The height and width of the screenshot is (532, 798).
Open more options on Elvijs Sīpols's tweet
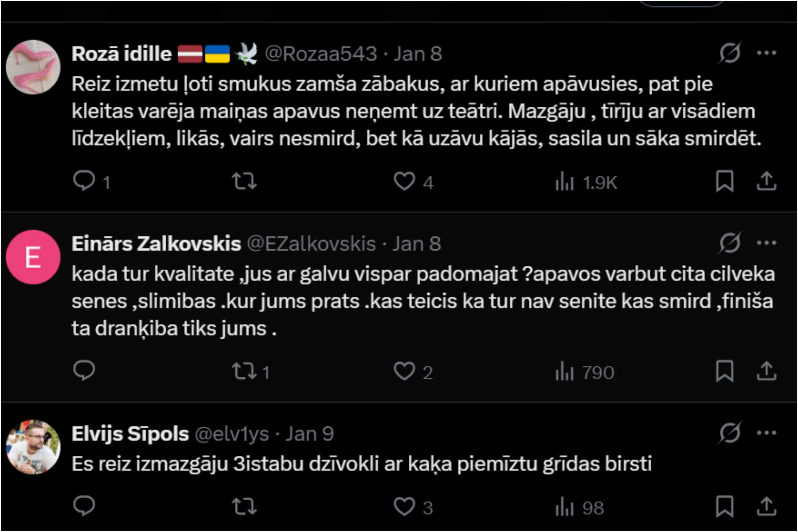(x=766, y=433)
